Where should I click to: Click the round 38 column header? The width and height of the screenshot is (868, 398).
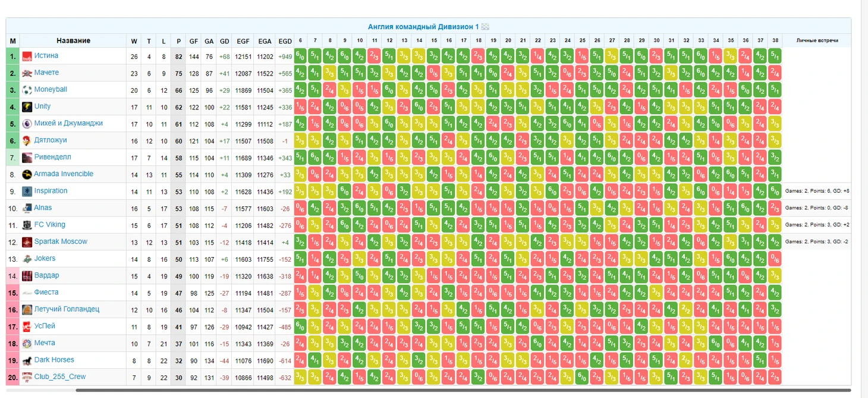click(x=775, y=40)
